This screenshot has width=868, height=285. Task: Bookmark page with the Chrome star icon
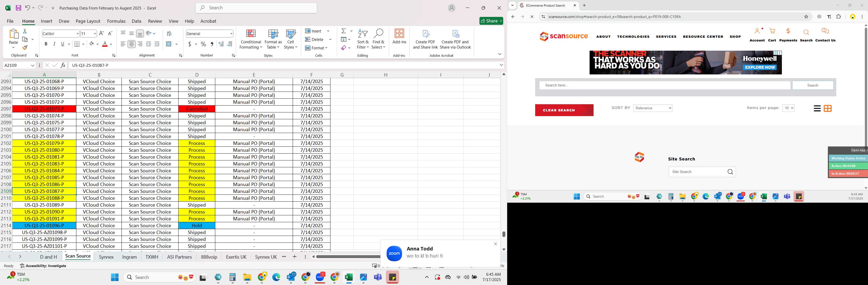pos(806,17)
